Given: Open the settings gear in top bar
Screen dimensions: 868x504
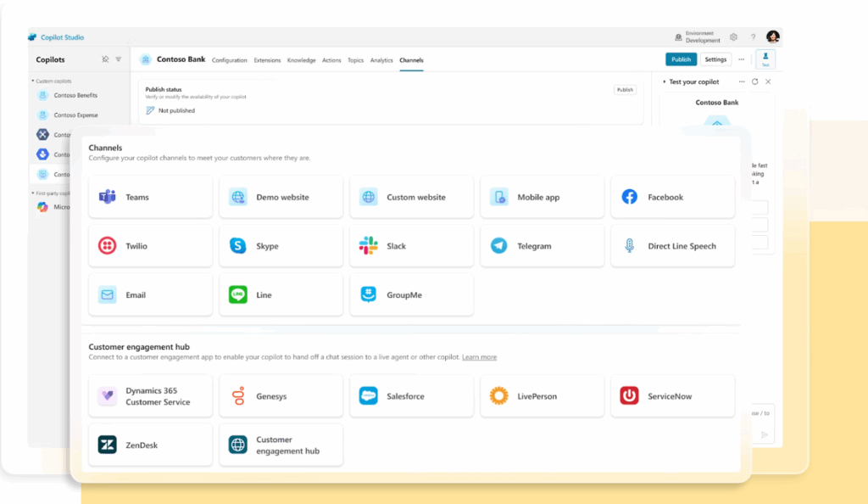Looking at the screenshot, I should [733, 37].
